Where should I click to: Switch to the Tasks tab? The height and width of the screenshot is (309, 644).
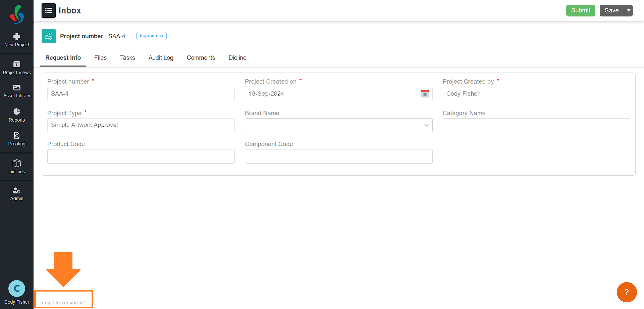point(127,58)
